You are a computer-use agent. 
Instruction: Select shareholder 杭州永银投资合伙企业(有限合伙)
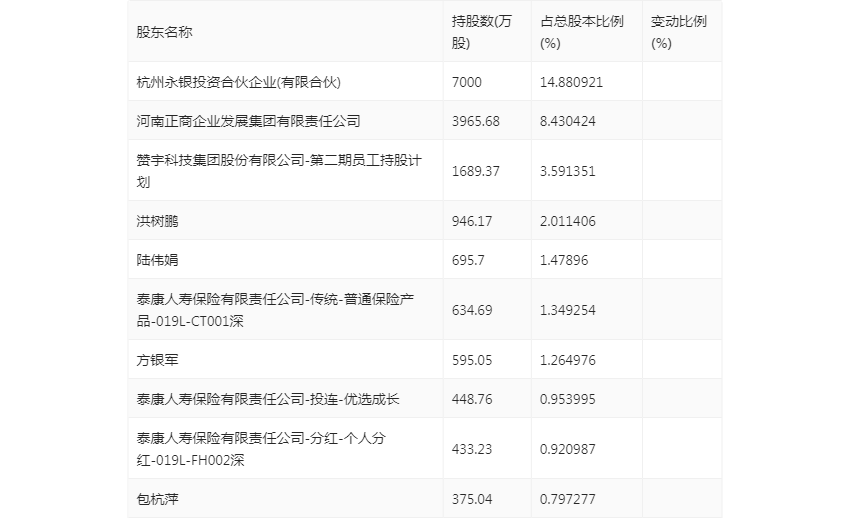pos(239,82)
